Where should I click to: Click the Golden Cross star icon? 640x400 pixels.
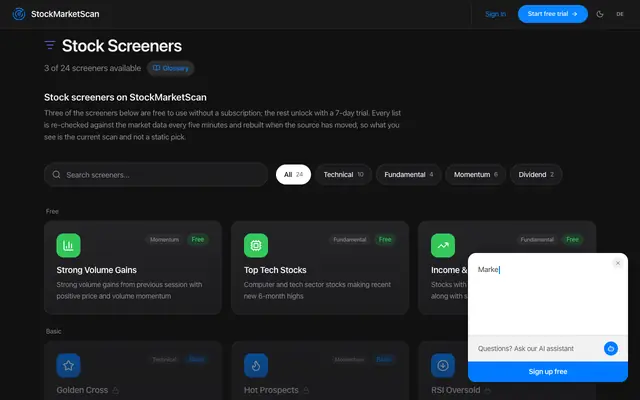(x=68, y=365)
